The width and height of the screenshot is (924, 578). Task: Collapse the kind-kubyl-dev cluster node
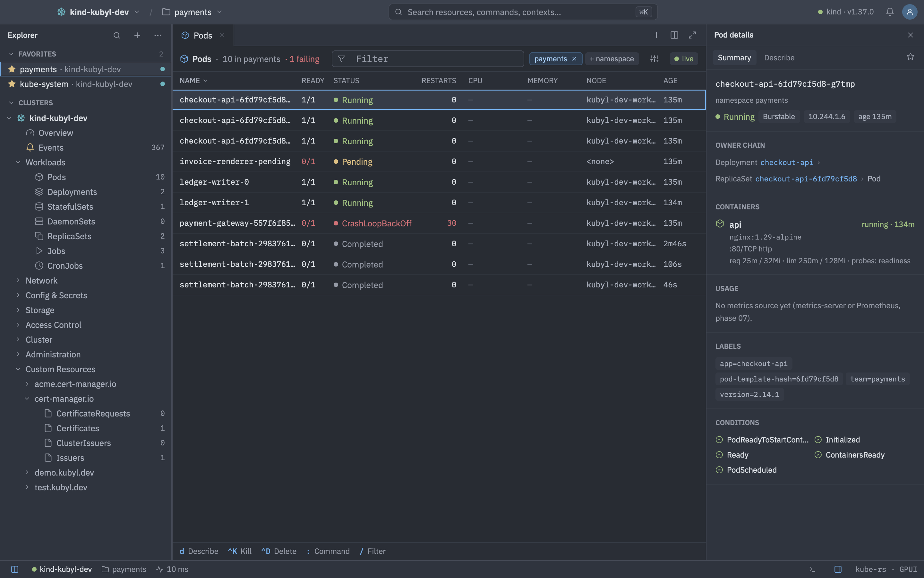(x=9, y=118)
